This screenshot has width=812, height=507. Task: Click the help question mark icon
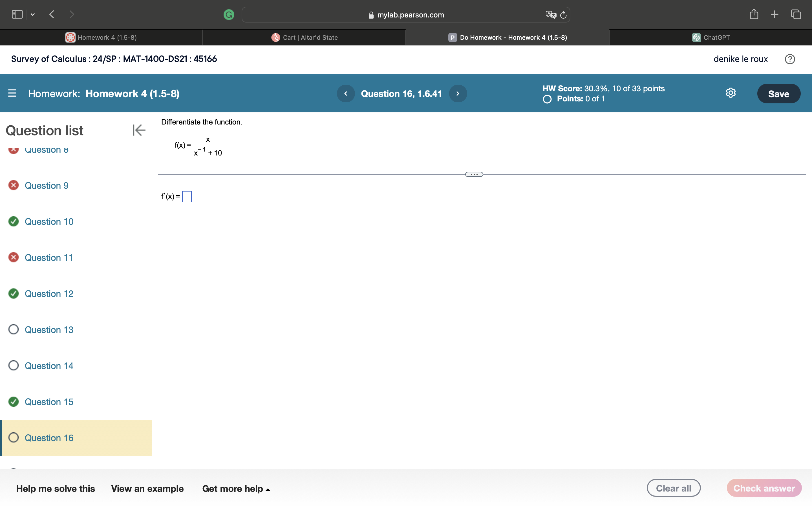click(x=790, y=59)
